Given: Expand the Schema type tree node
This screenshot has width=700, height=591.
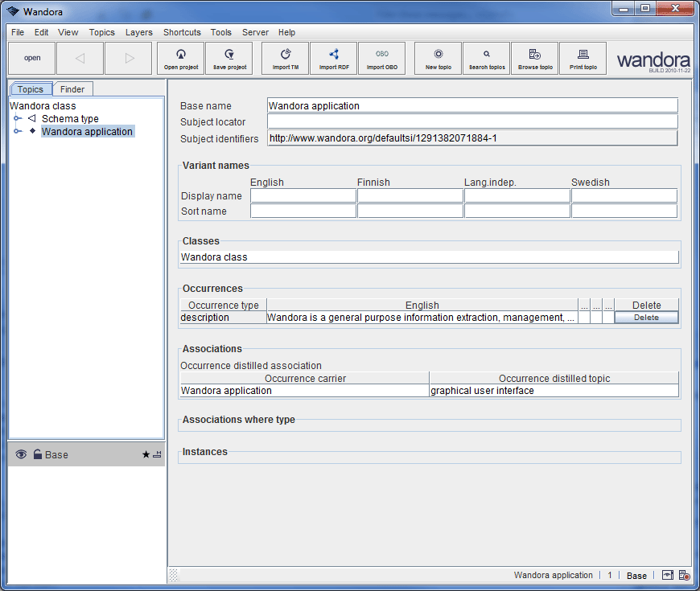Looking at the screenshot, I should 18,118.
